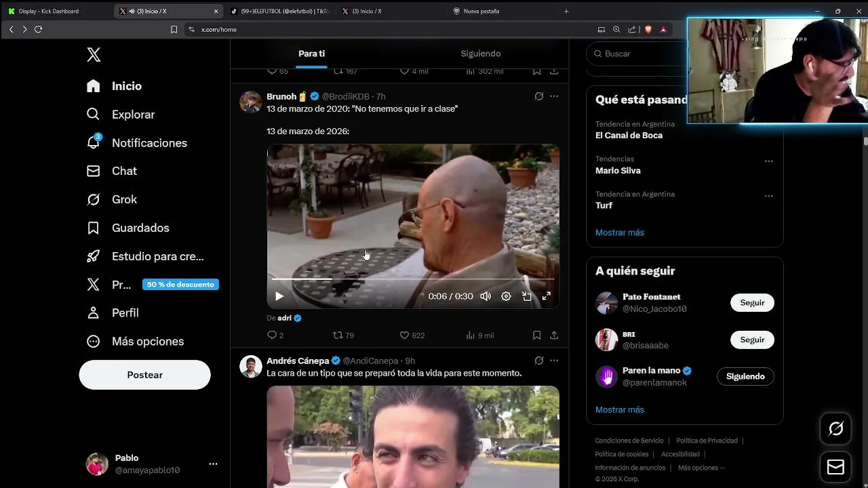Viewport: 868px width, 488px height.
Task: Click Mostrar más under A quién seguir
Action: [620, 410]
